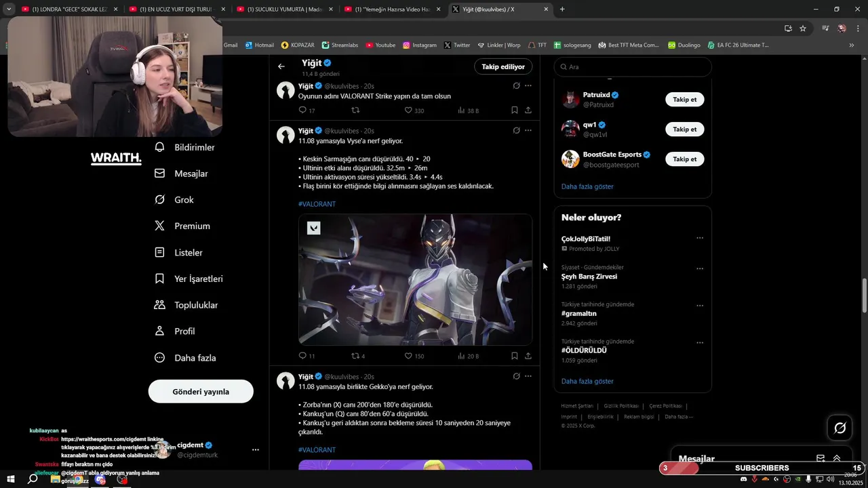Screen dimensions: 868x488
Task: Open options for #ÖLDÜRÜLDÜ trend
Action: 700,343
